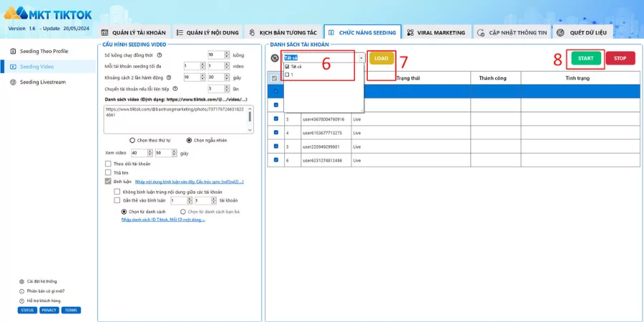Open Cài đặt hệ thống settings gear
Image resolution: width=644 pixels, height=322 pixels.
(21, 281)
